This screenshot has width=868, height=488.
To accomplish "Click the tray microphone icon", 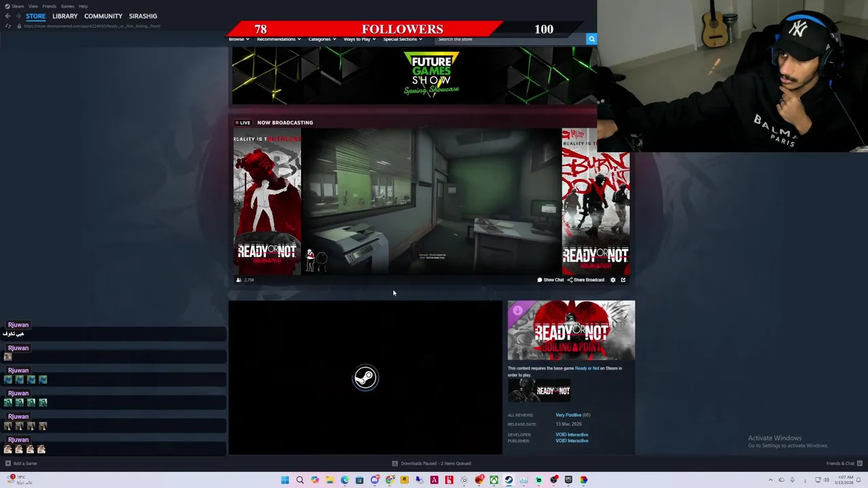I will point(792,480).
